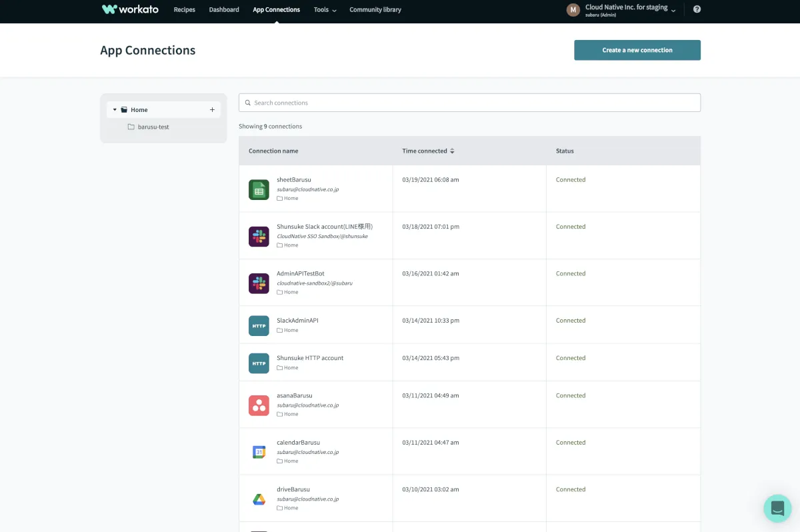Viewport: 800px width, 532px height.
Task: Open the Tools dropdown menu
Action: click(x=325, y=10)
